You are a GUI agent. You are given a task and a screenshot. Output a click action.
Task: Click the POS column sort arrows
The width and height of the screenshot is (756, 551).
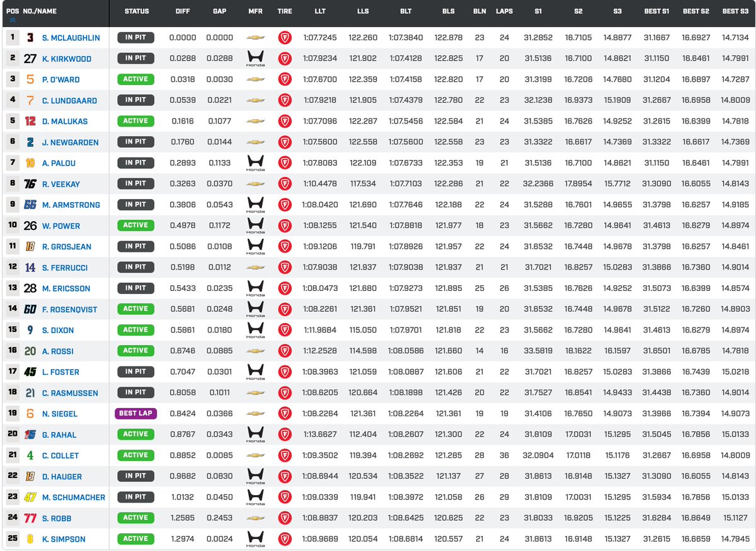tap(13, 20)
